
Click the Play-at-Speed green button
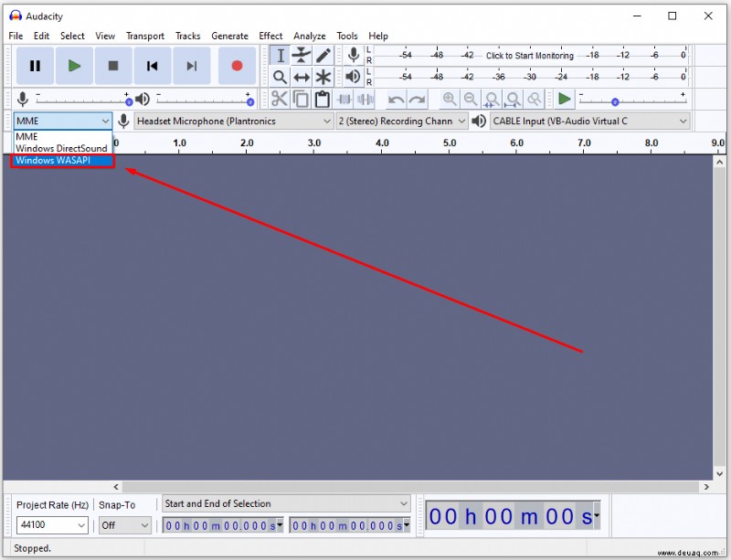point(565,99)
